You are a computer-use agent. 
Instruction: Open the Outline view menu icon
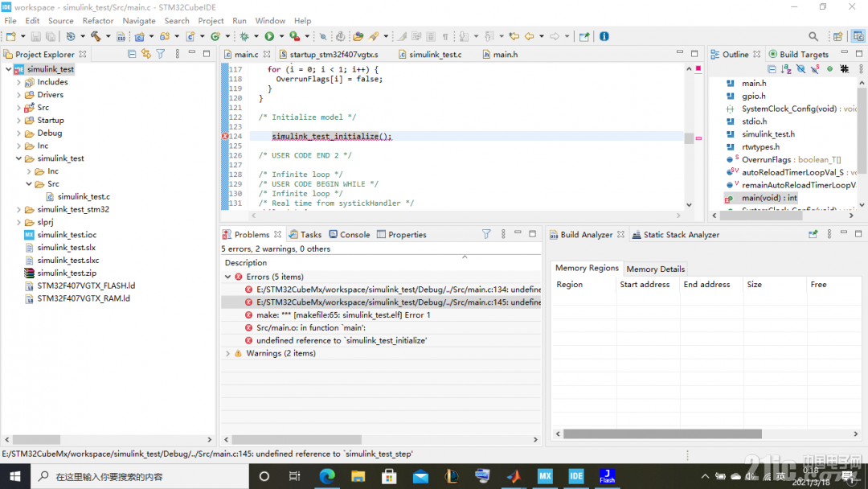[861, 69]
